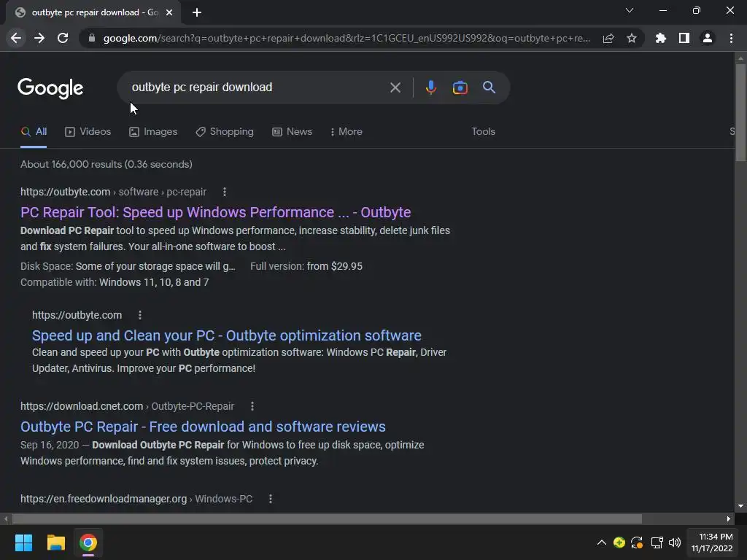The height and width of the screenshot is (560, 747).
Task: Click the horizontal scrollbar thumb
Action: pyautogui.click(x=327, y=518)
